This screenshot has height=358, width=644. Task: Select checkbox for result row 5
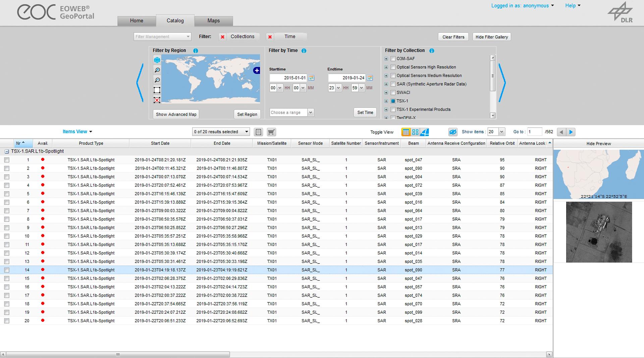(7, 194)
